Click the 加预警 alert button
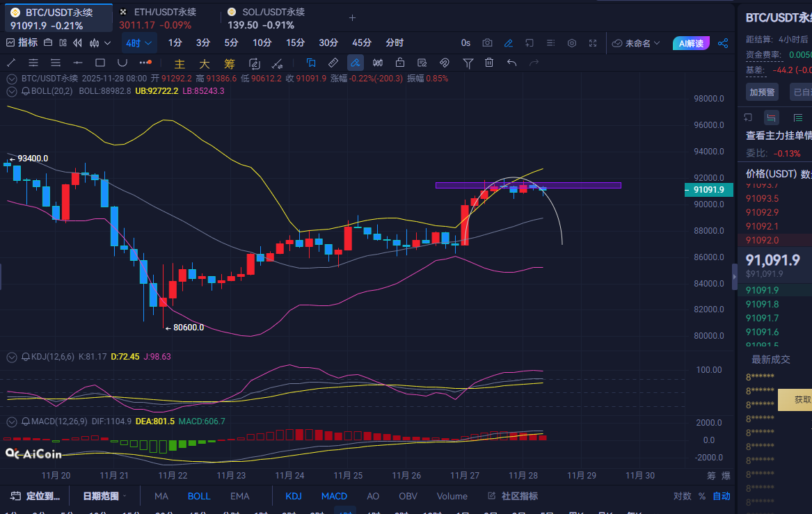 coord(763,92)
